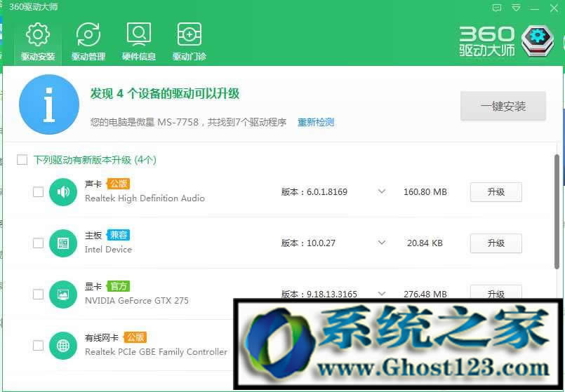The height and width of the screenshot is (392, 565).
Task: Expand version dropdown for Realtek audio driver
Action: tap(382, 191)
